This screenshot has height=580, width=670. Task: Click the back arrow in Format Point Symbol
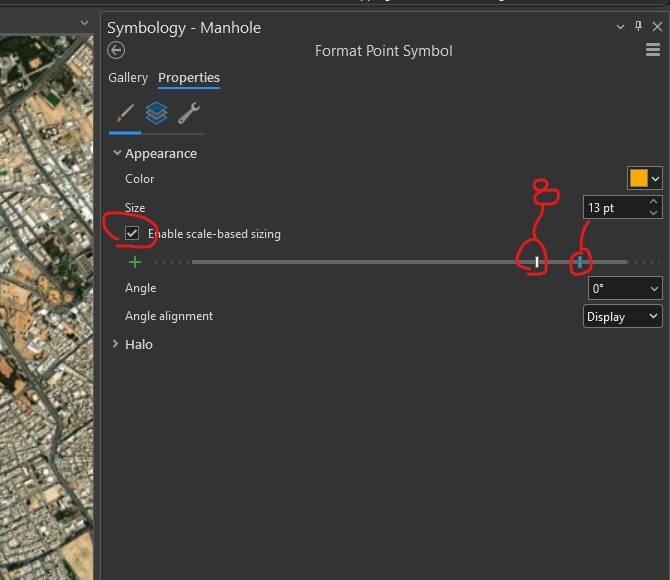pos(116,51)
